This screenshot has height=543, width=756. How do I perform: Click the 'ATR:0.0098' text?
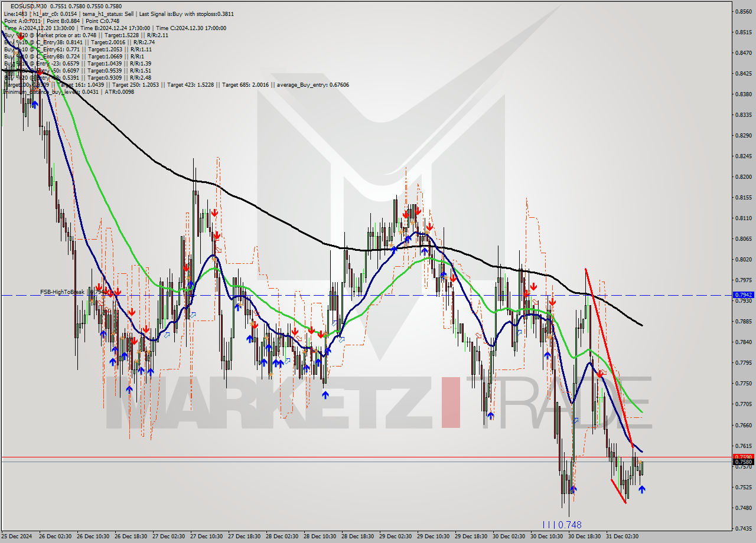[x=119, y=91]
